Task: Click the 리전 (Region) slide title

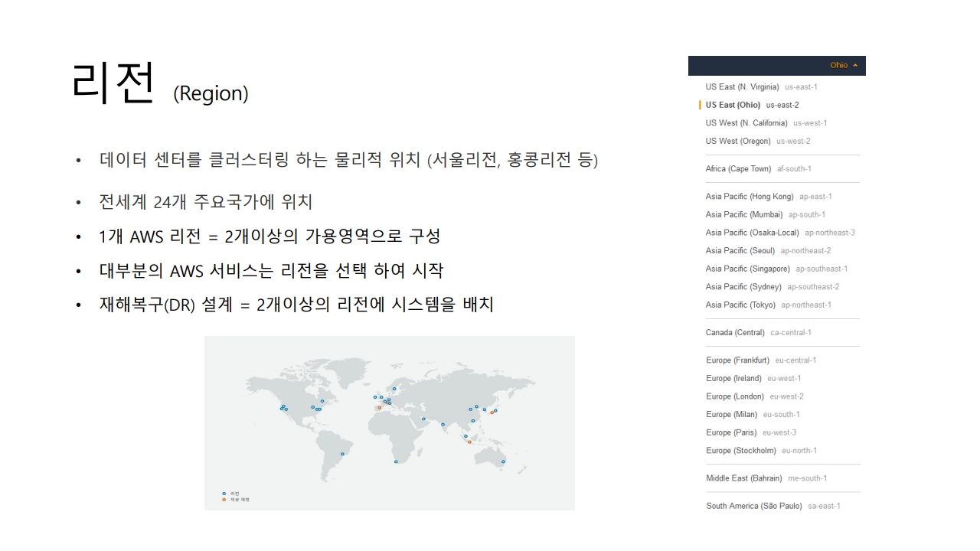Action: (x=160, y=82)
